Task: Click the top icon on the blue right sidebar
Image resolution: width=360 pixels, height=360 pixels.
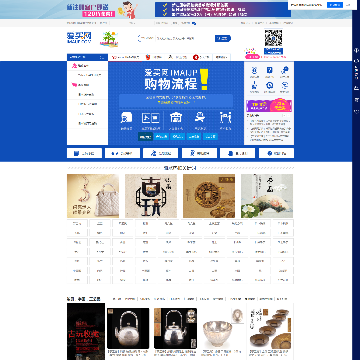Action: (356, 51)
